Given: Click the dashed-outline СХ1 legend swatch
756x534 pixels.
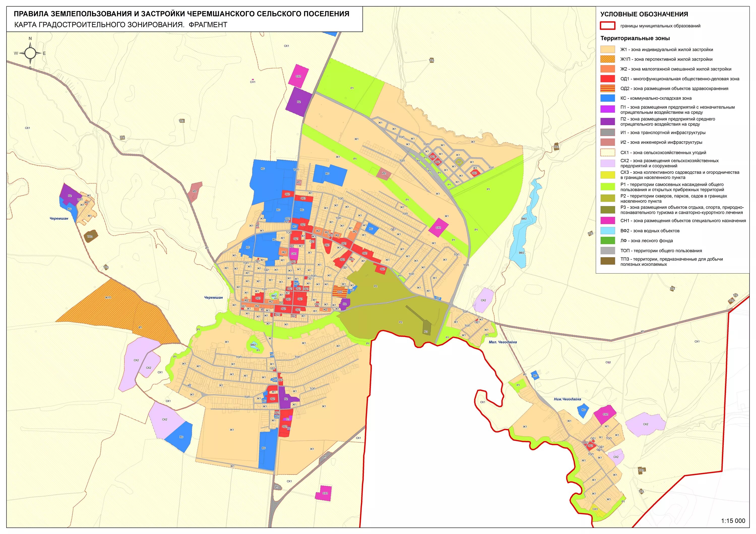Looking at the screenshot, I should coord(608,152).
